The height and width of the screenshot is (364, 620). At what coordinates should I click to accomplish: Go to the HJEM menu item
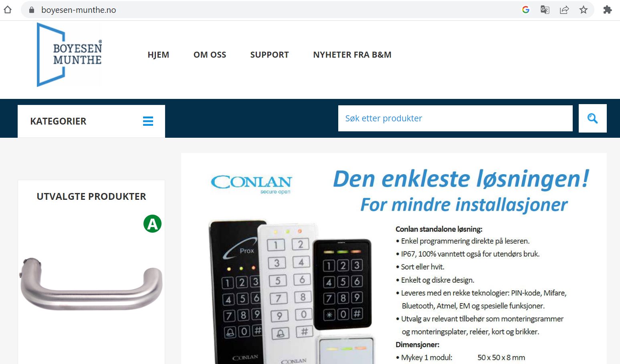(158, 55)
